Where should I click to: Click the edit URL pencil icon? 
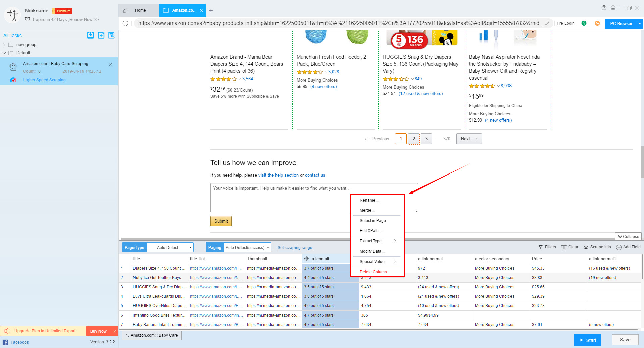pyautogui.click(x=547, y=23)
